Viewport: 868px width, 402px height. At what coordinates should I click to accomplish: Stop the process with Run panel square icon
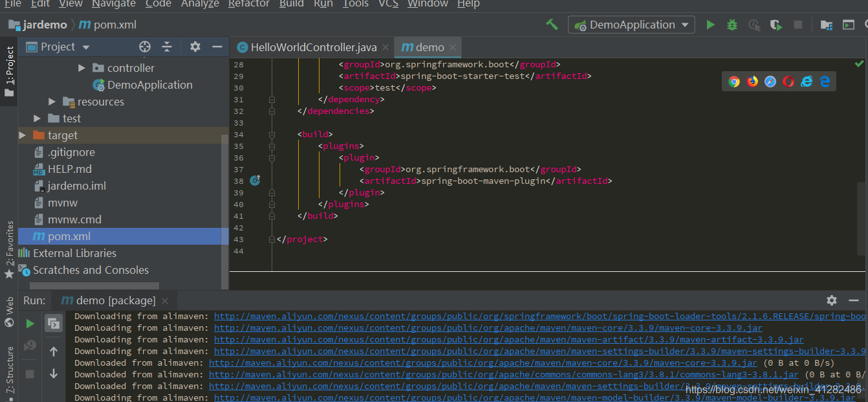pyautogui.click(x=30, y=374)
